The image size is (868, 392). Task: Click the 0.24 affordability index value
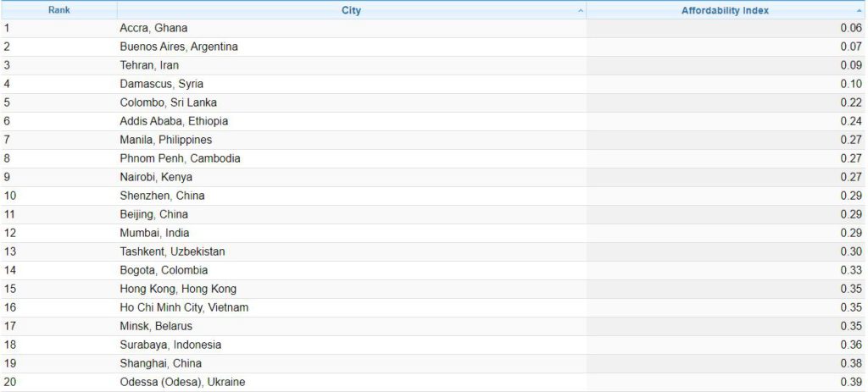851,121
